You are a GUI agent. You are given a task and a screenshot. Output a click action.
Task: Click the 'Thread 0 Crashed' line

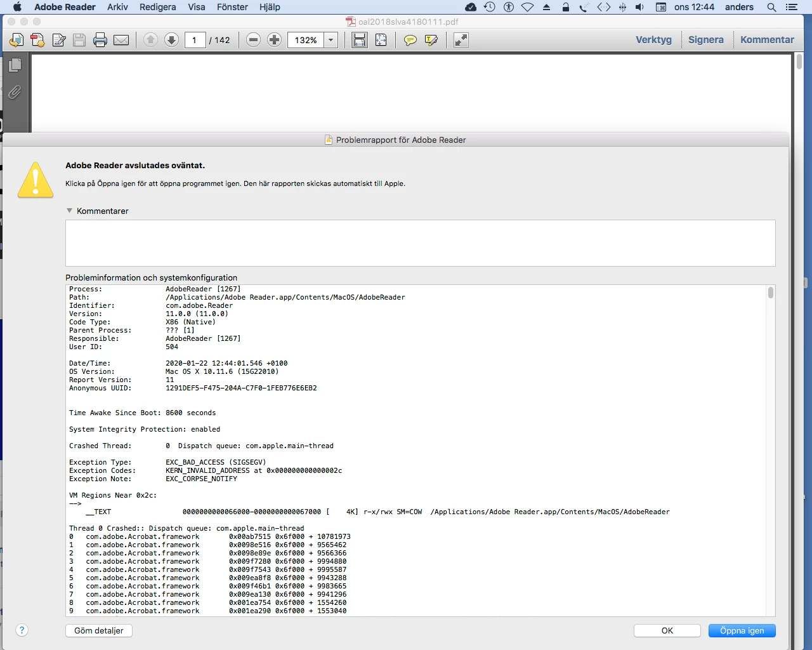[x=187, y=528]
